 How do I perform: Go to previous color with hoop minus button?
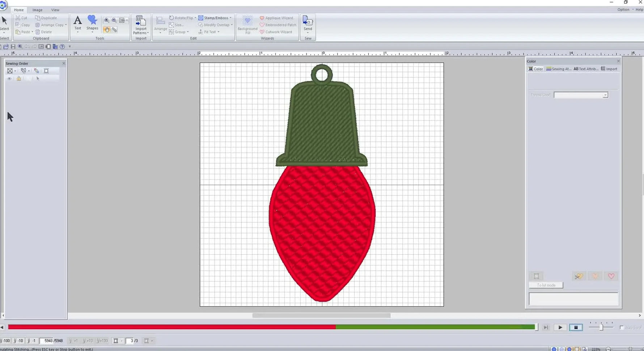(117, 341)
